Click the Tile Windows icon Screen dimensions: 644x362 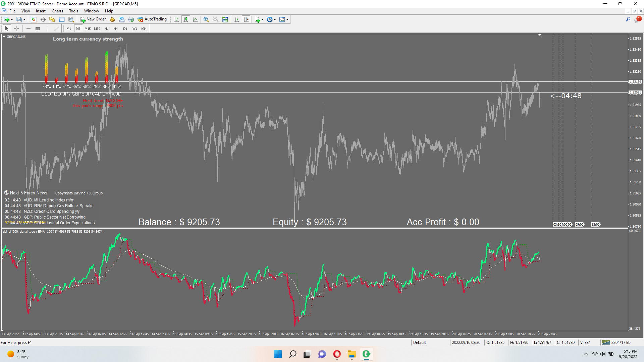[225, 19]
